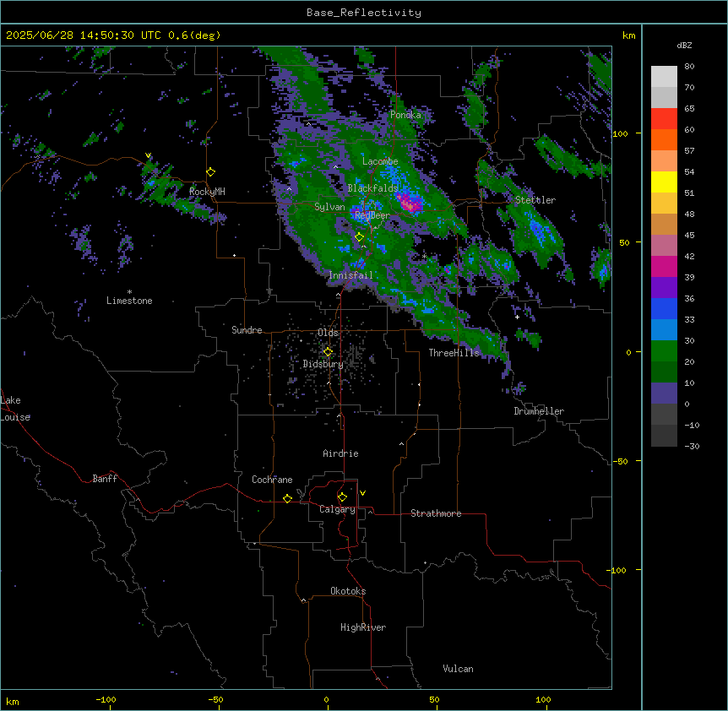This screenshot has width=728, height=711.
Task: Select the Blackfalds city label
Action: [x=372, y=188]
